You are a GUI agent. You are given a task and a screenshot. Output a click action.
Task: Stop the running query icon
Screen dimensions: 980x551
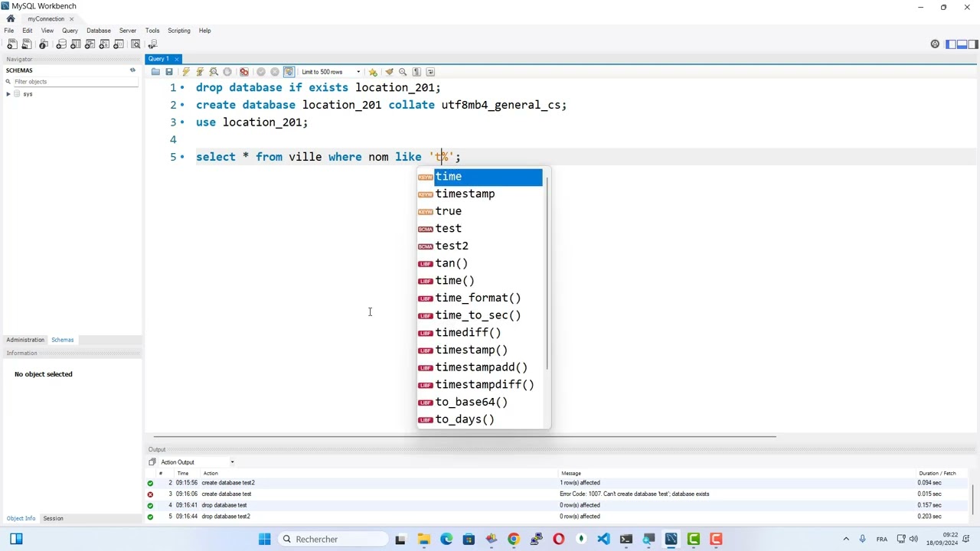(x=227, y=72)
